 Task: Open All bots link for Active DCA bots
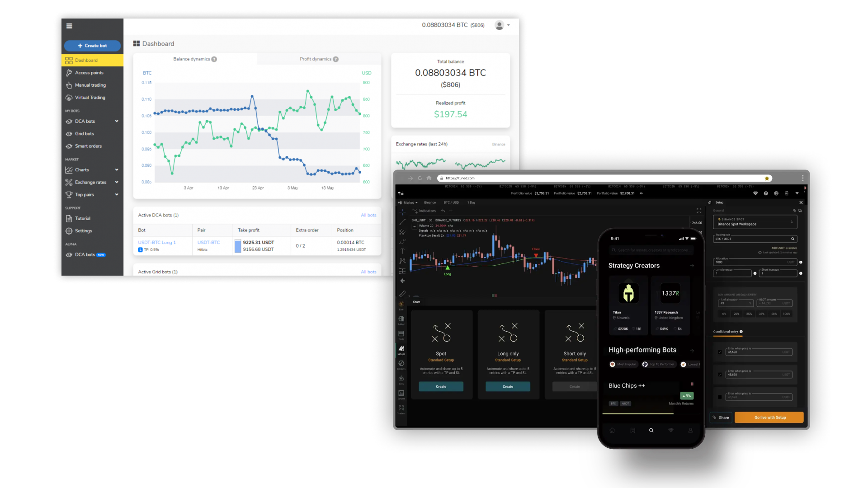368,215
